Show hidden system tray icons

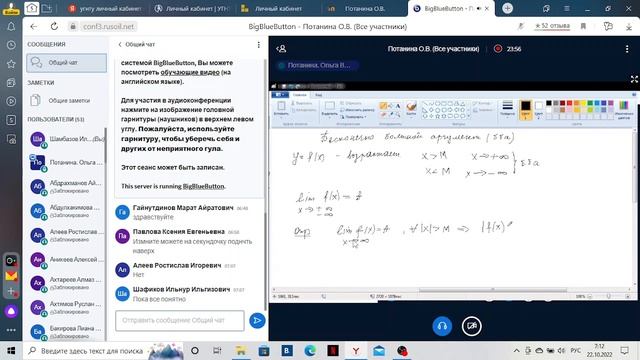click(x=516, y=351)
